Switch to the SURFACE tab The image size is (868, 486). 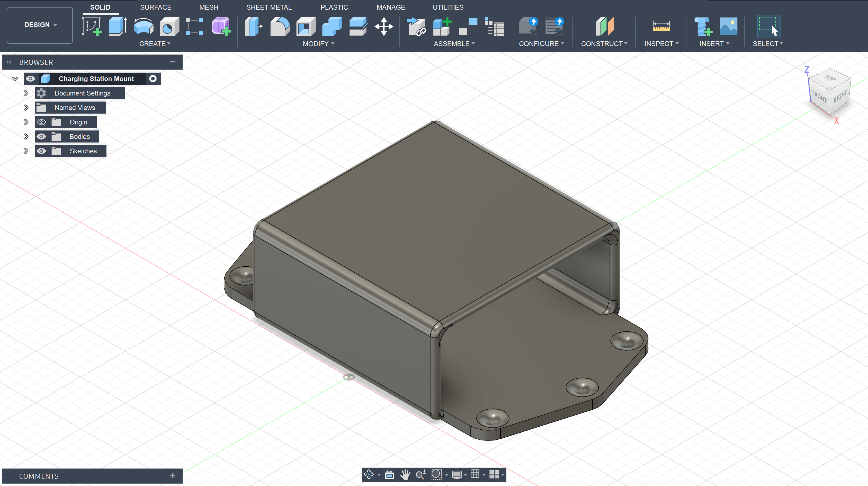point(156,8)
